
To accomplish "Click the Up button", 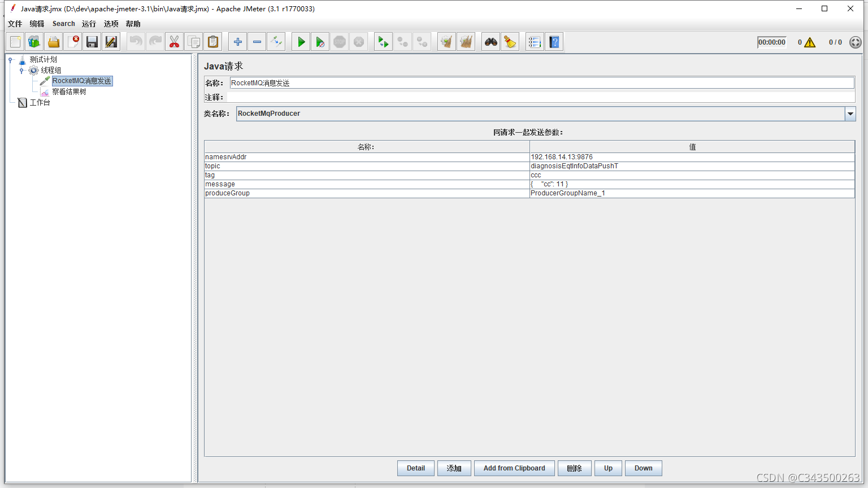I will pyautogui.click(x=608, y=468).
